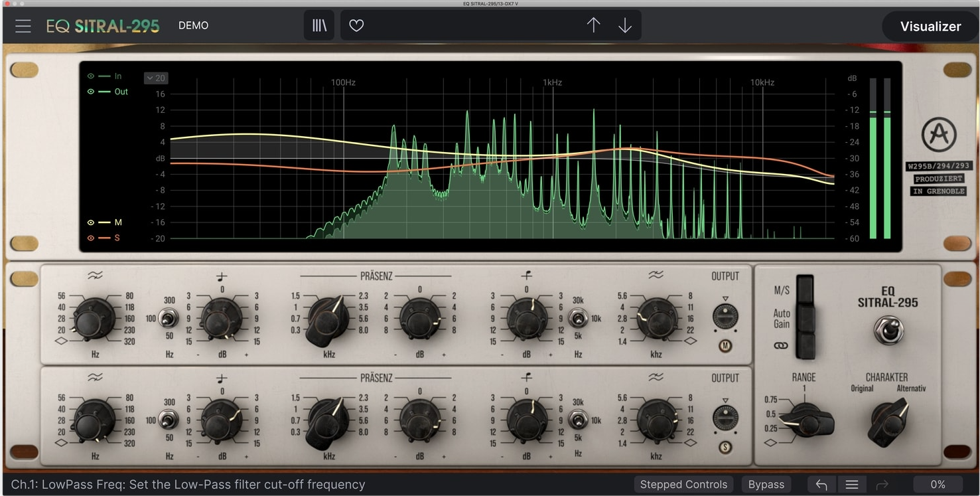Click channel 1 low-pass filter symbol
This screenshot has height=496, width=980.
point(656,275)
